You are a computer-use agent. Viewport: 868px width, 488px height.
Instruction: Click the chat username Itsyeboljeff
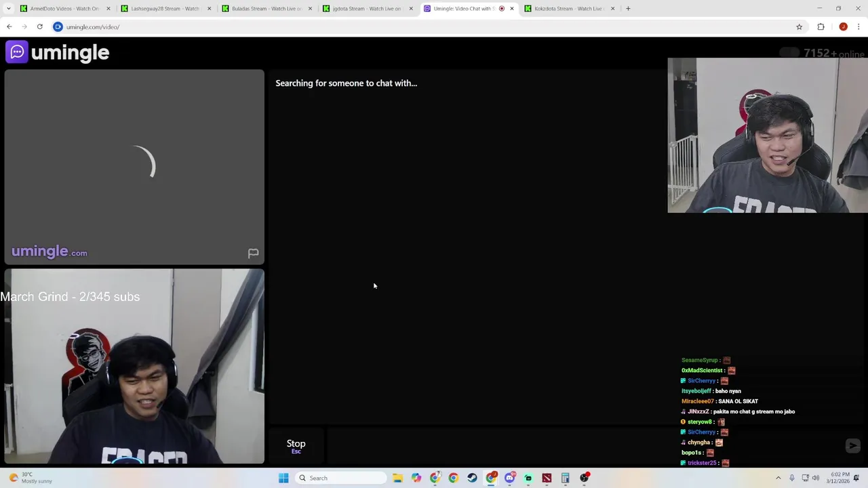coord(696,391)
